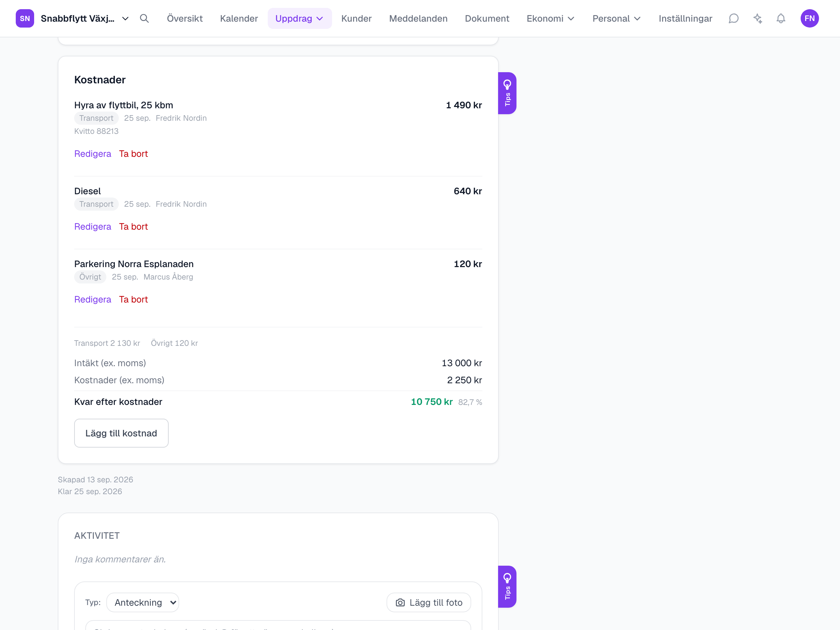The width and height of the screenshot is (840, 630).
Task: Open the notifications bell
Action: (780, 19)
